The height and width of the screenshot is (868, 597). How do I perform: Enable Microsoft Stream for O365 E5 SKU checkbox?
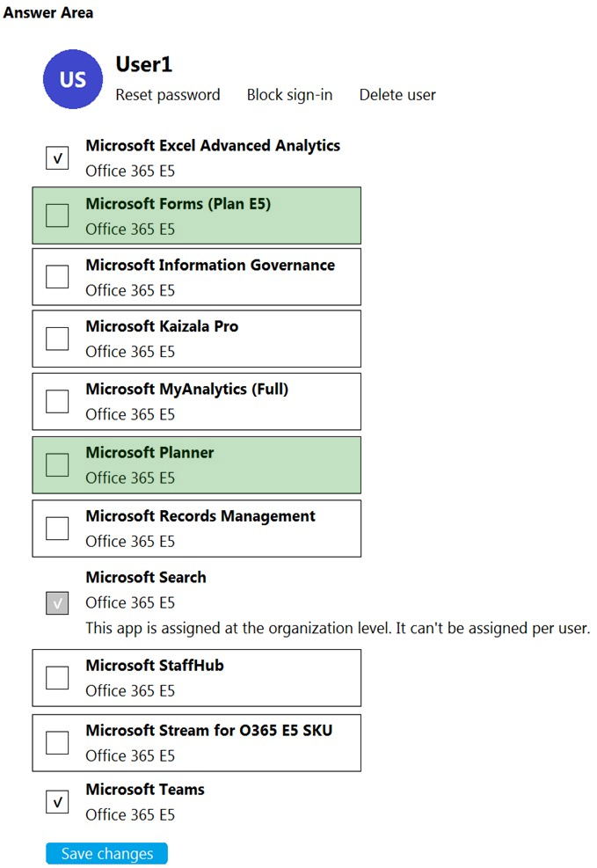pyautogui.click(x=57, y=742)
